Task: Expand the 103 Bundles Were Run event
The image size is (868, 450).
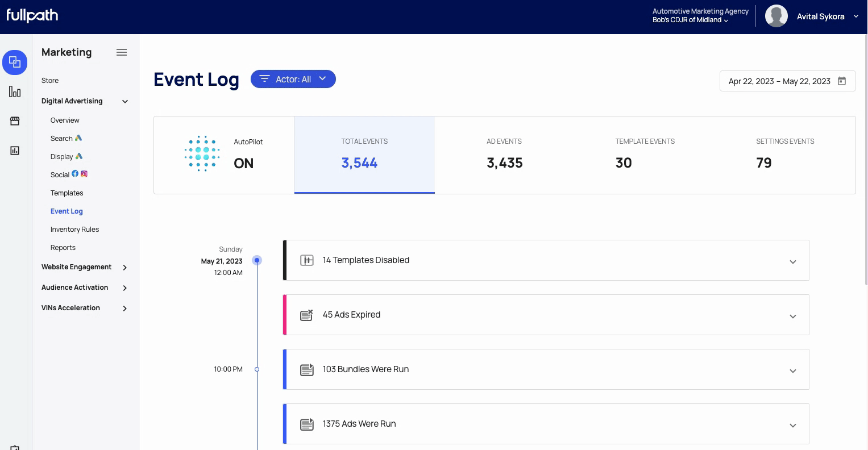Action: coord(792,371)
